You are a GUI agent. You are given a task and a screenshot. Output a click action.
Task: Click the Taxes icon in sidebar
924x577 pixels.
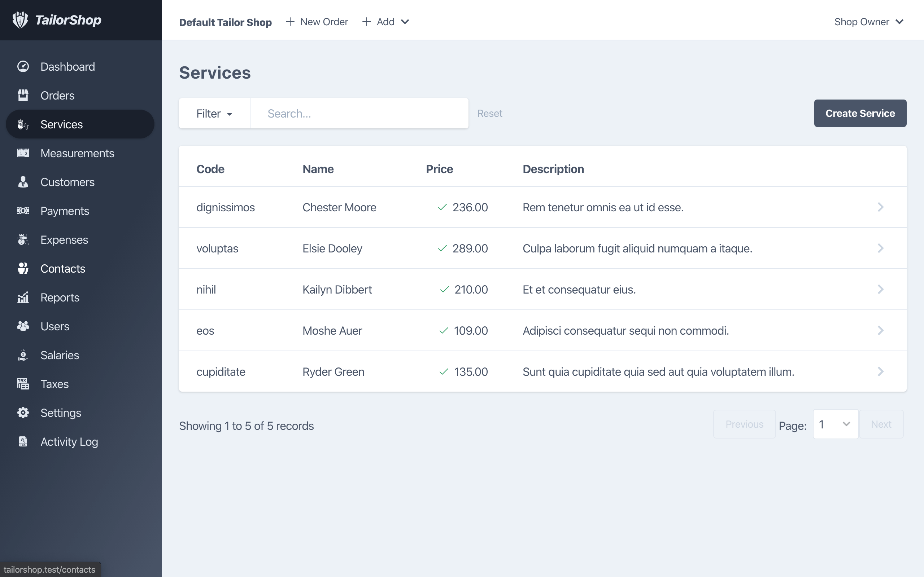click(23, 384)
